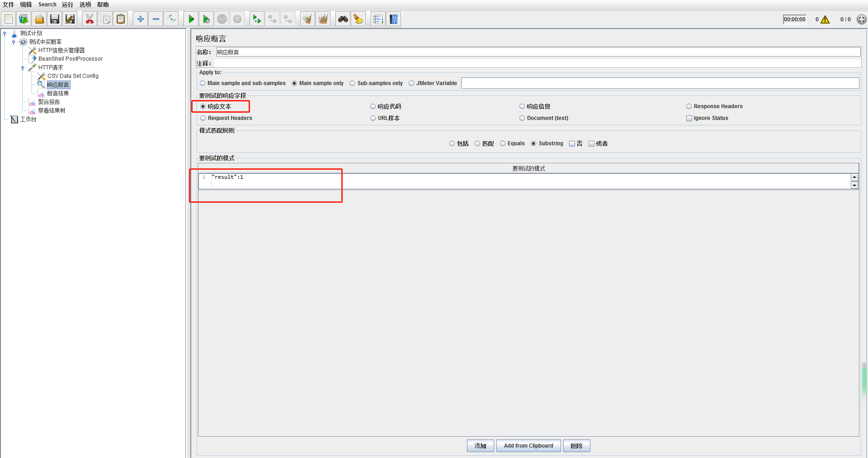
Task: Open the Help question mark icon
Action: click(394, 19)
